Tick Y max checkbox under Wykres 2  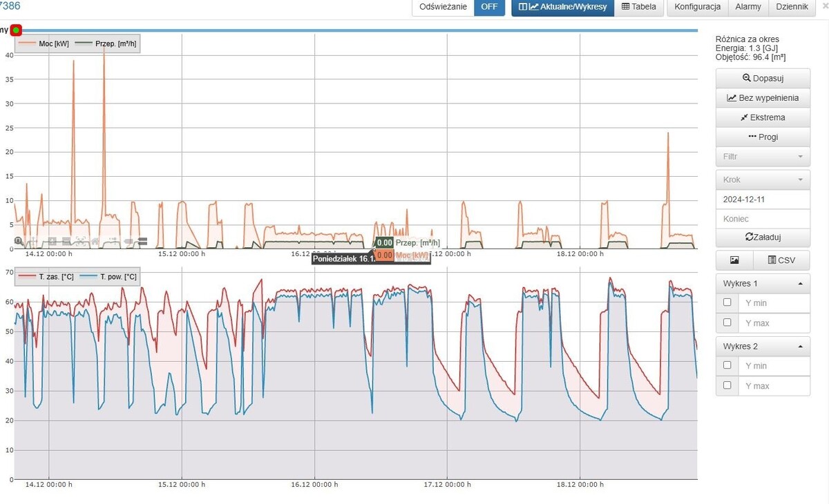(727, 385)
